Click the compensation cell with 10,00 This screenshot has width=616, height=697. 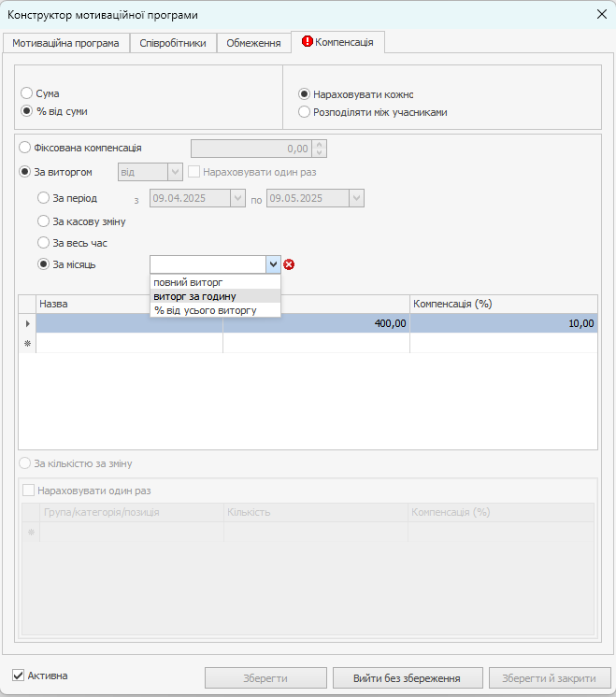[503, 323]
